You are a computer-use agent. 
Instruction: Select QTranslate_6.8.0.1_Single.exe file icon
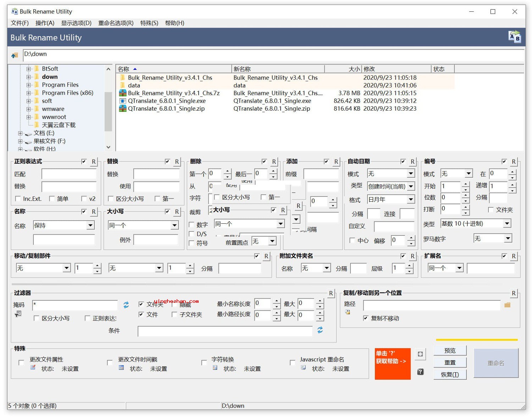123,101
